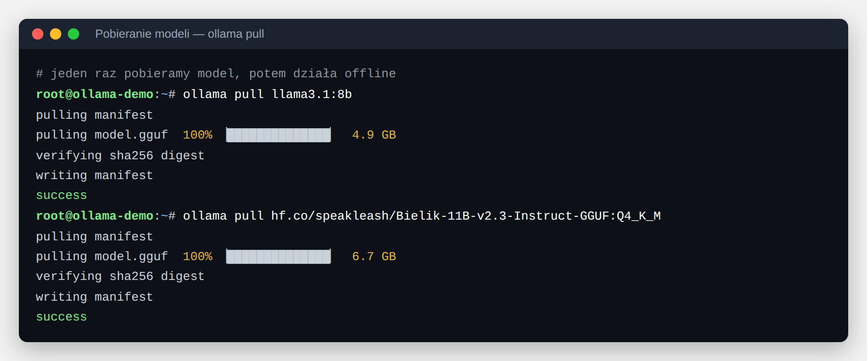Click the comment line about offline mode
The width and height of the screenshot is (868, 361).
click(216, 74)
